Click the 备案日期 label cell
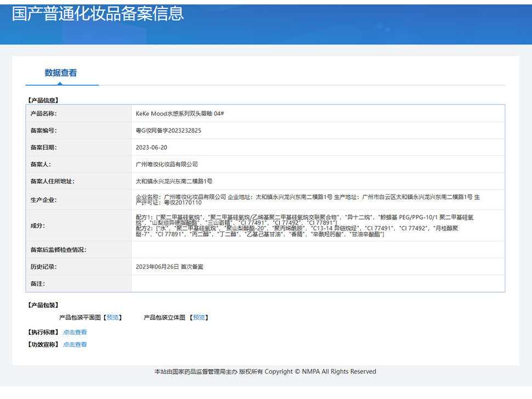Screen dimensions: 532x399 click(x=79, y=148)
